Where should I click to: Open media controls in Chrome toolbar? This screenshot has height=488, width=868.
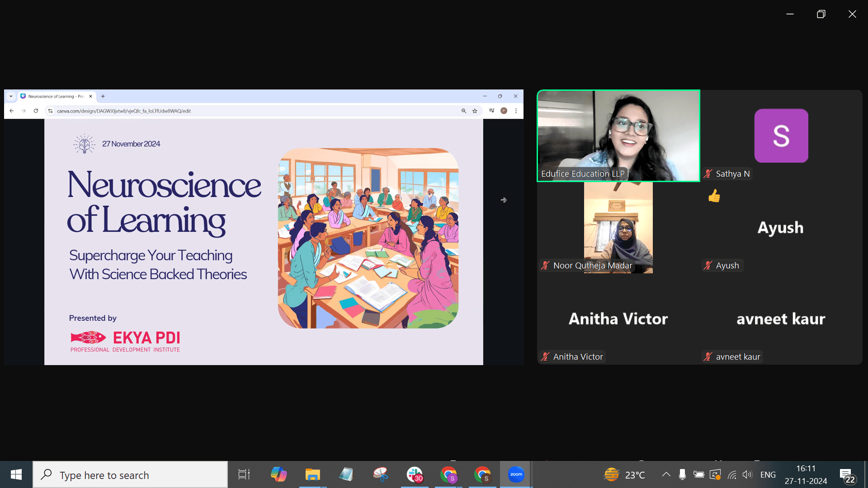492,111
